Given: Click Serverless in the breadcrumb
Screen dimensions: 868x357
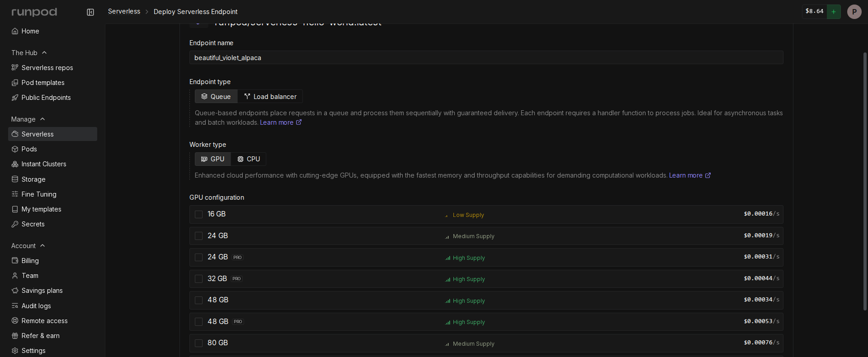Looking at the screenshot, I should [x=124, y=11].
